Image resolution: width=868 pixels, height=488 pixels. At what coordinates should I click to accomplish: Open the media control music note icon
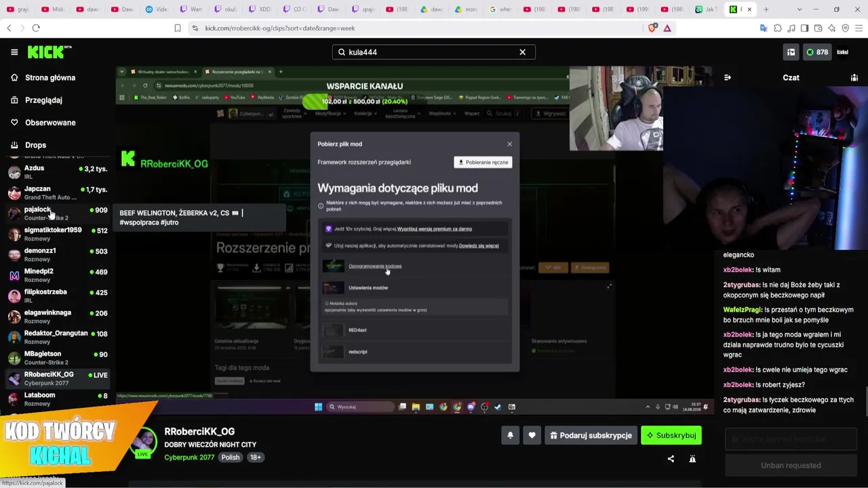tap(791, 28)
